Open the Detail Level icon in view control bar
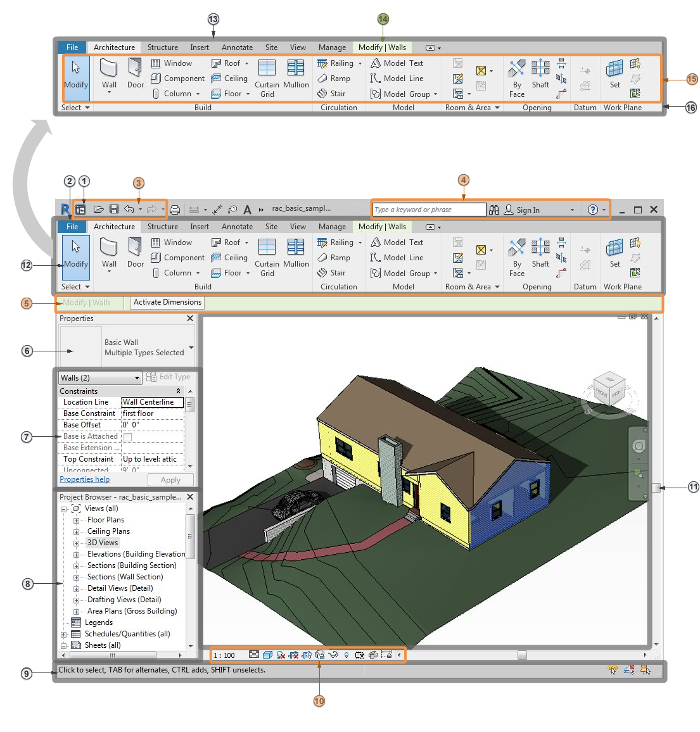The height and width of the screenshot is (732, 700). (x=253, y=655)
